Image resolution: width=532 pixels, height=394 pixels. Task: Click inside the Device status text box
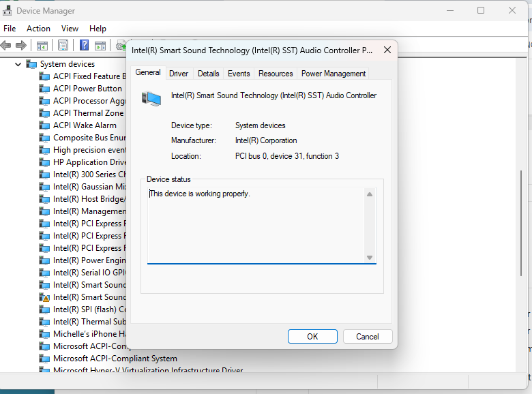coord(256,226)
